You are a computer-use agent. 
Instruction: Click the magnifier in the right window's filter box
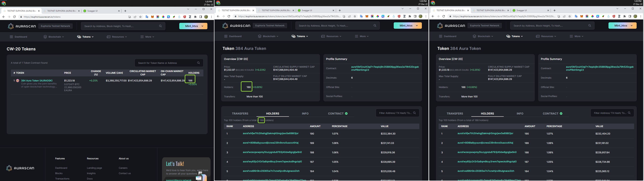pyautogui.click(x=629, y=113)
